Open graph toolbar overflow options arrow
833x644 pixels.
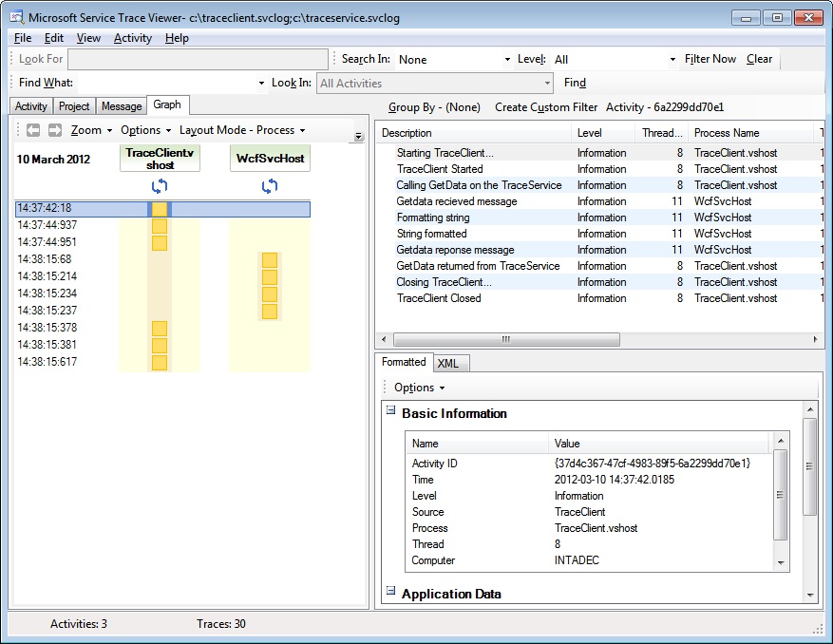[359, 137]
